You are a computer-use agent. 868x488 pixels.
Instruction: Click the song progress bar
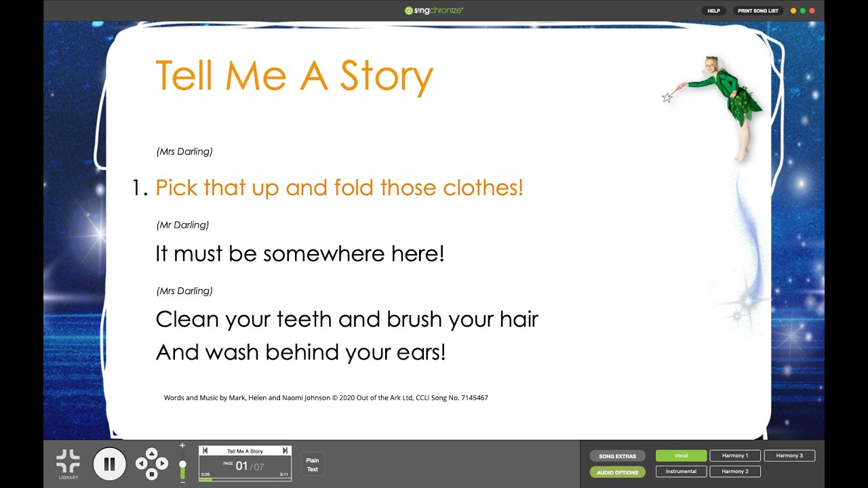pos(245,479)
